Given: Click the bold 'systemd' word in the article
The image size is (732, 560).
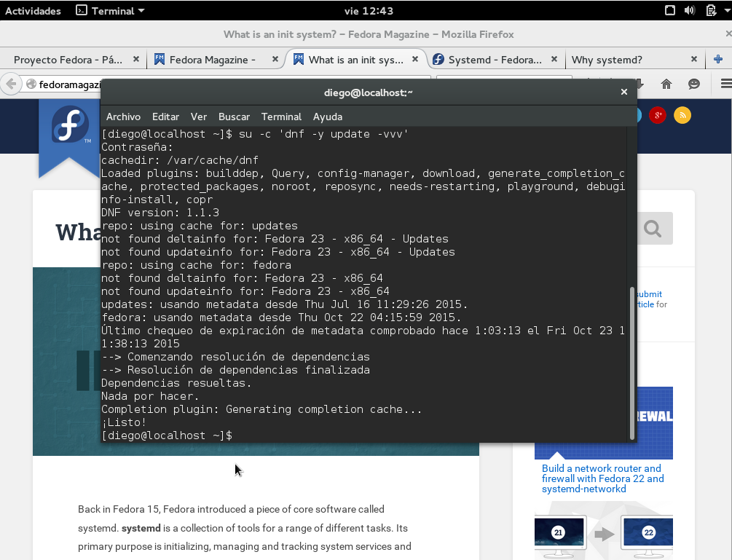Looking at the screenshot, I should [141, 528].
